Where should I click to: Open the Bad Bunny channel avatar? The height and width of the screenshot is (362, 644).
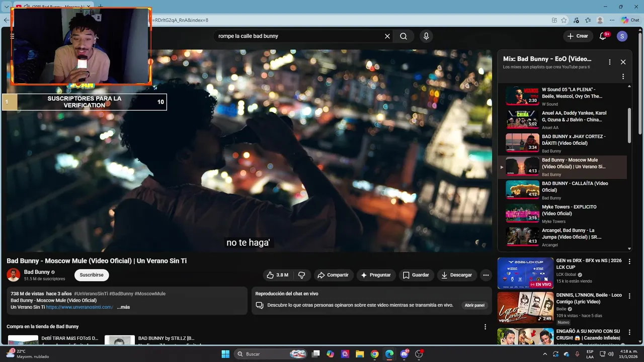point(13,275)
